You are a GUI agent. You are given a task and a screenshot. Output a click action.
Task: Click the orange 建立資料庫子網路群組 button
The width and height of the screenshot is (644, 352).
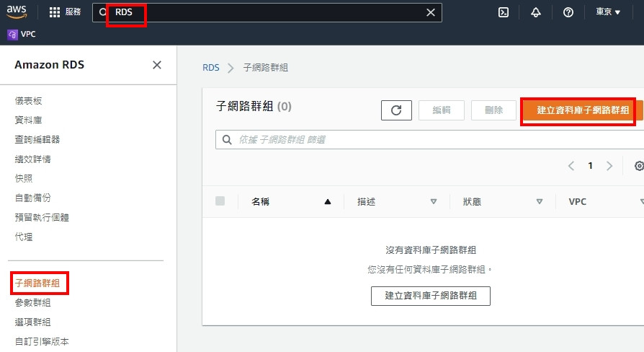pos(583,110)
